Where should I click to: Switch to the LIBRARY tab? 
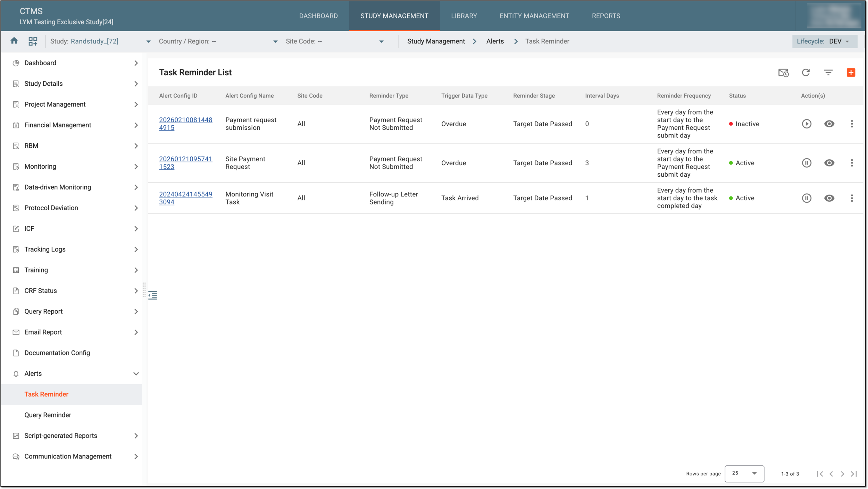click(464, 16)
